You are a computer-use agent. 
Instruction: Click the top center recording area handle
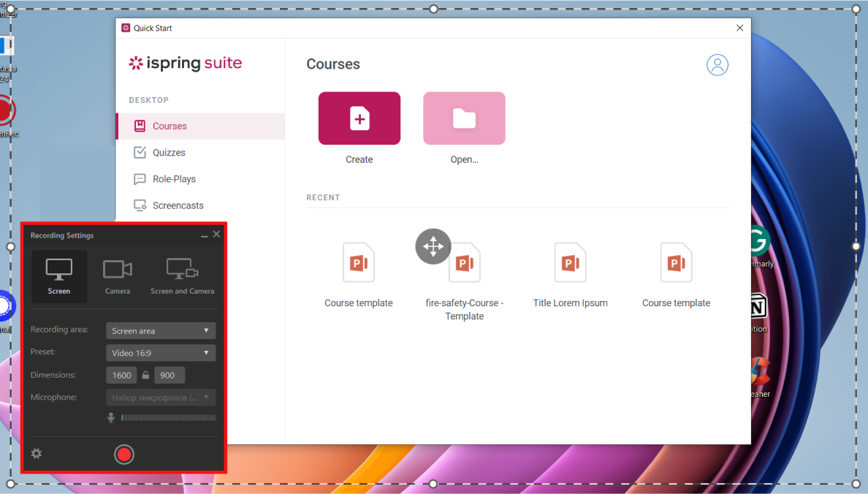433,9
